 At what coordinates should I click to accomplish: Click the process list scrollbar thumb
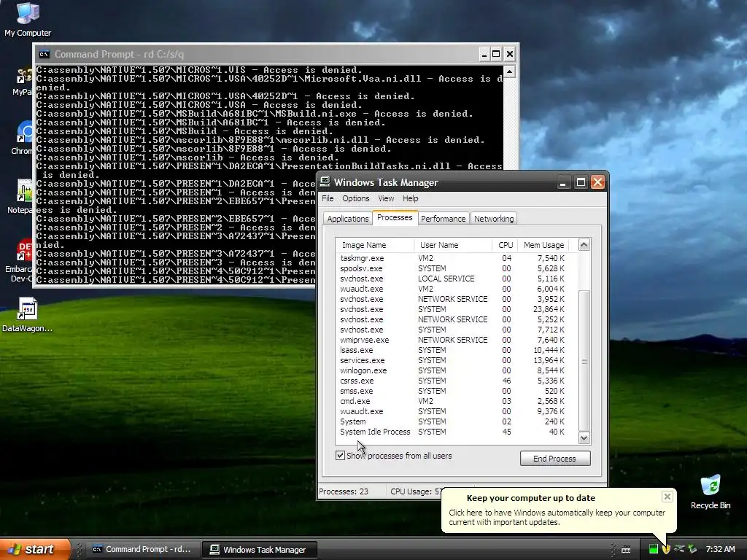pos(584,360)
